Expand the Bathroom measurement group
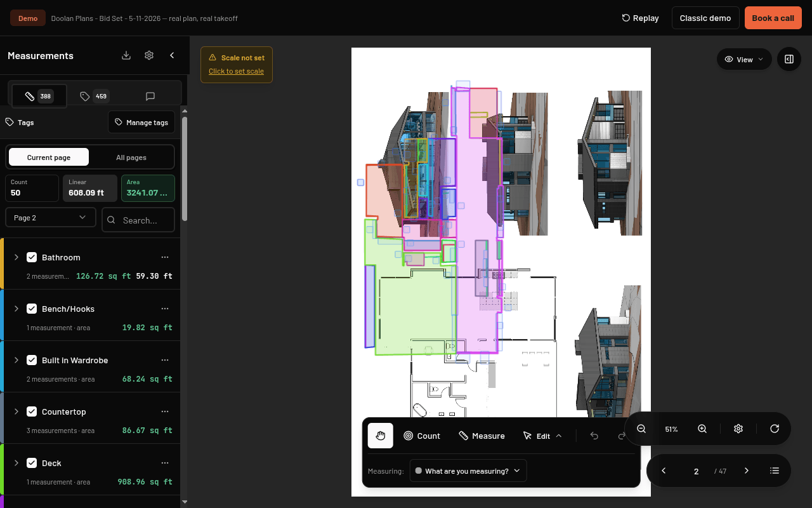Image resolution: width=812 pixels, height=508 pixels. point(16,257)
